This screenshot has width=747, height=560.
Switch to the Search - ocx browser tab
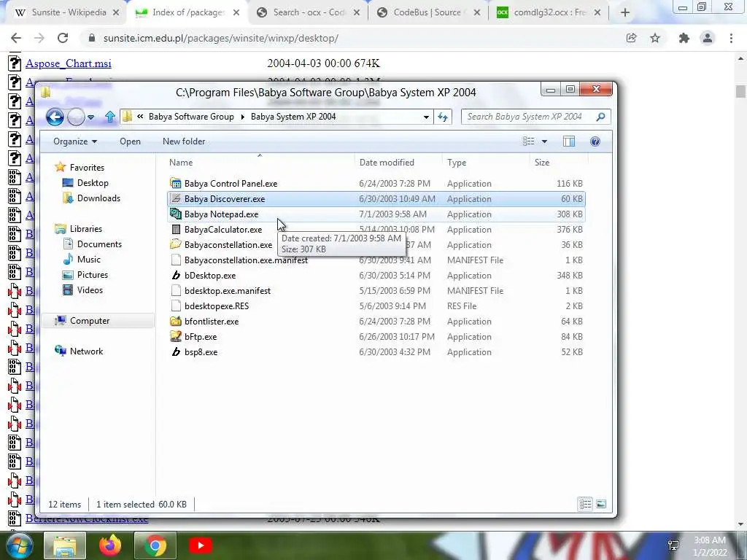point(309,13)
